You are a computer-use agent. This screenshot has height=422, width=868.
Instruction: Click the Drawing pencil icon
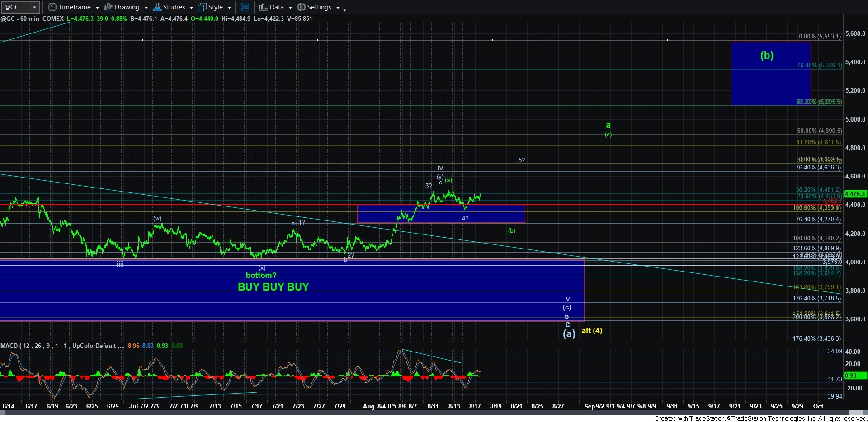[x=108, y=7]
